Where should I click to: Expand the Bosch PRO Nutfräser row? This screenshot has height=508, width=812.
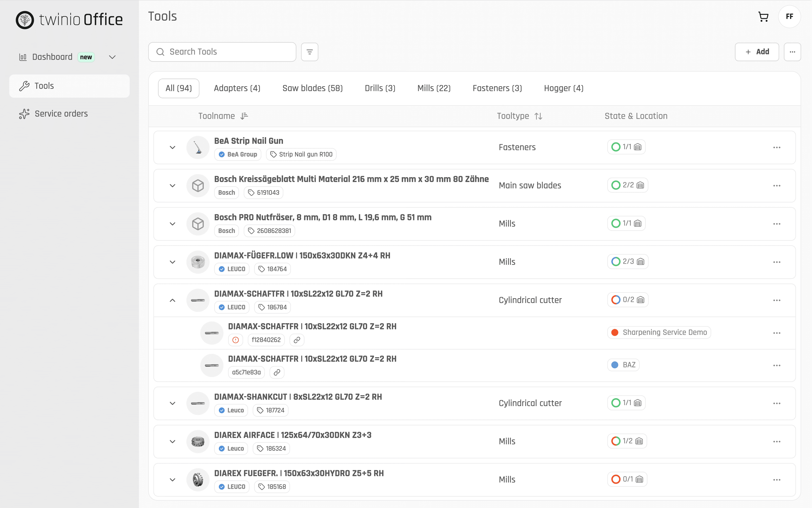[172, 224]
